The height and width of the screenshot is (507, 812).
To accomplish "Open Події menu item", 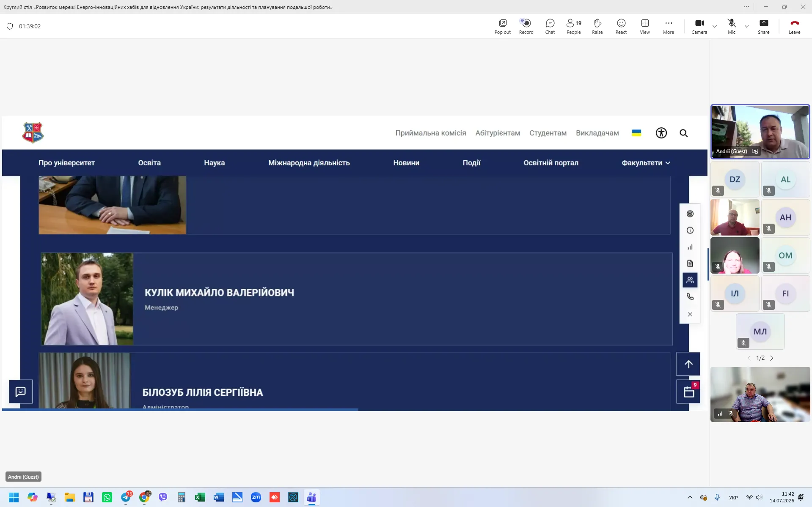I will 471,163.
